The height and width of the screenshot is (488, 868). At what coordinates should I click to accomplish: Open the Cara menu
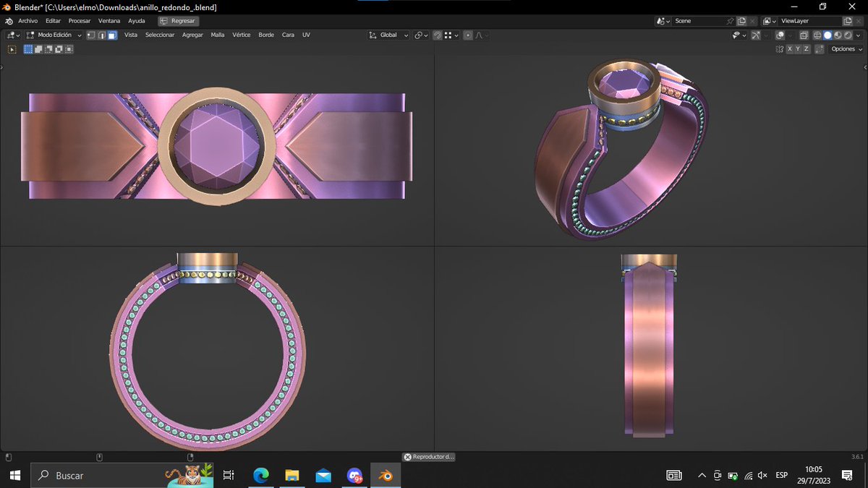[288, 35]
